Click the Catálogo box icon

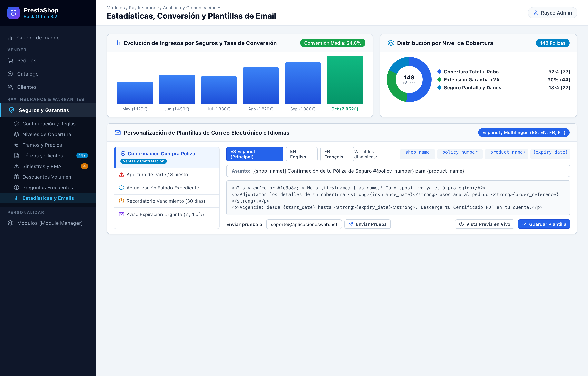[x=10, y=74]
